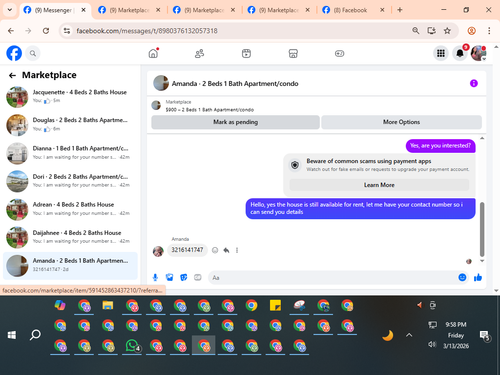Open Windows taskbar search

point(35,335)
